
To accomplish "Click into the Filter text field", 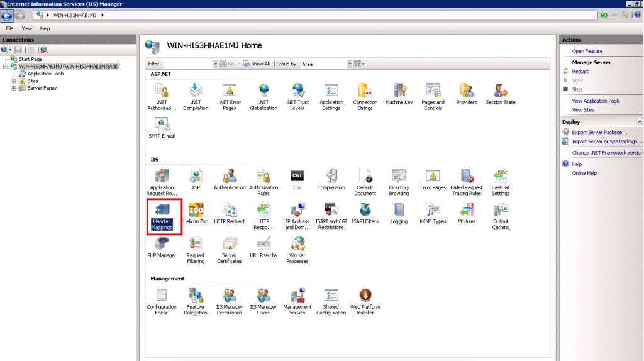I will 188,64.
